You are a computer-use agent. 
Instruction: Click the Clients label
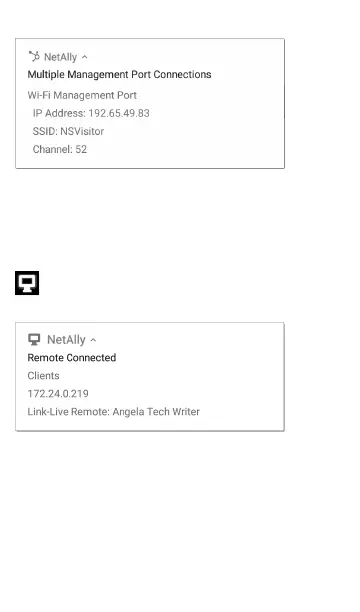pyautogui.click(x=43, y=375)
